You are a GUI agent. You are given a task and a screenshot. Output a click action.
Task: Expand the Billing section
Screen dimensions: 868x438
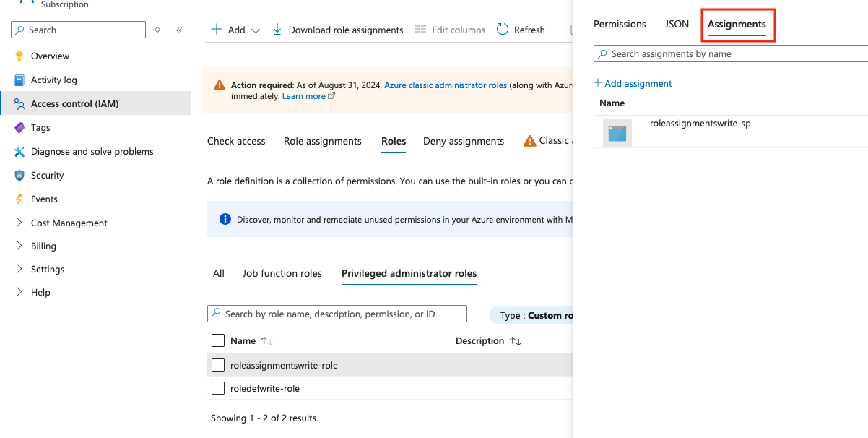click(x=19, y=246)
